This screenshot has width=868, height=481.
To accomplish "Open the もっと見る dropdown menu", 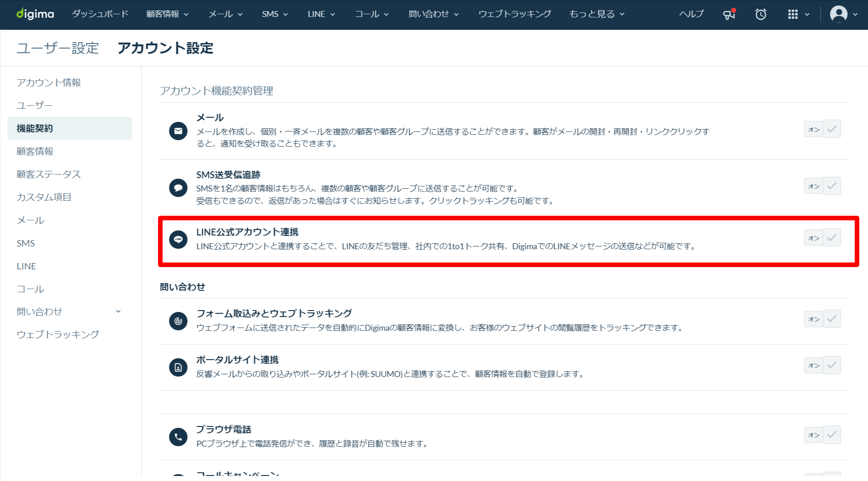I will tap(596, 14).
